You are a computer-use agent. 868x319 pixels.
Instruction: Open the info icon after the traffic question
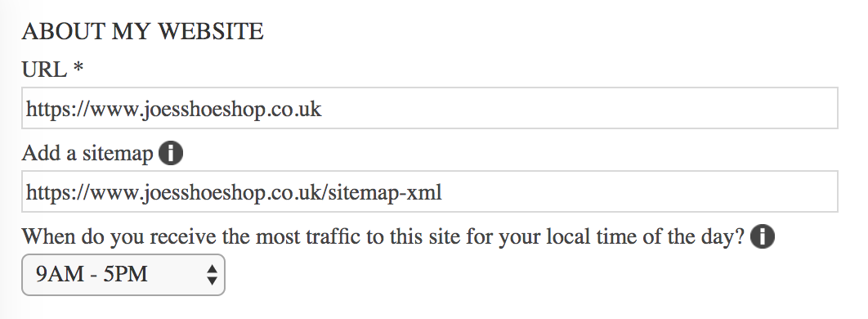pos(763,236)
